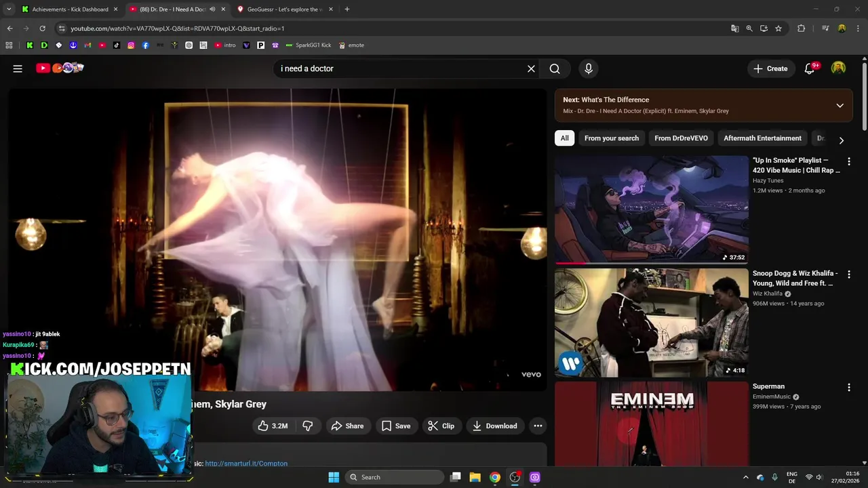Viewport: 868px width, 488px height.
Task: Open the TikTok bookmark
Action: tap(117, 45)
